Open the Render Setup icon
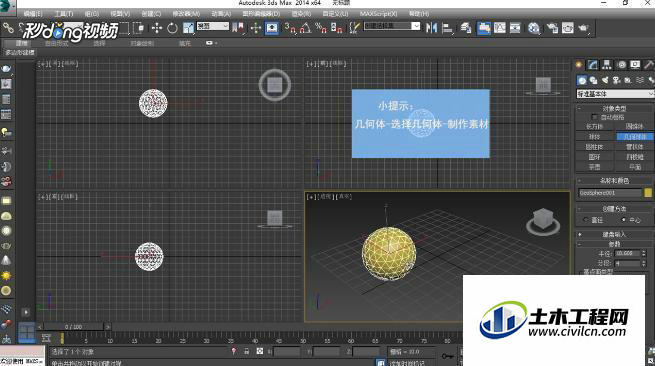655x366 pixels. click(x=552, y=28)
